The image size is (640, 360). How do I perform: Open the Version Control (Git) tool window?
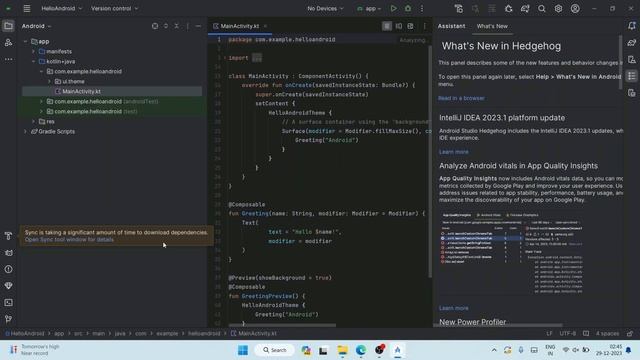(8, 319)
